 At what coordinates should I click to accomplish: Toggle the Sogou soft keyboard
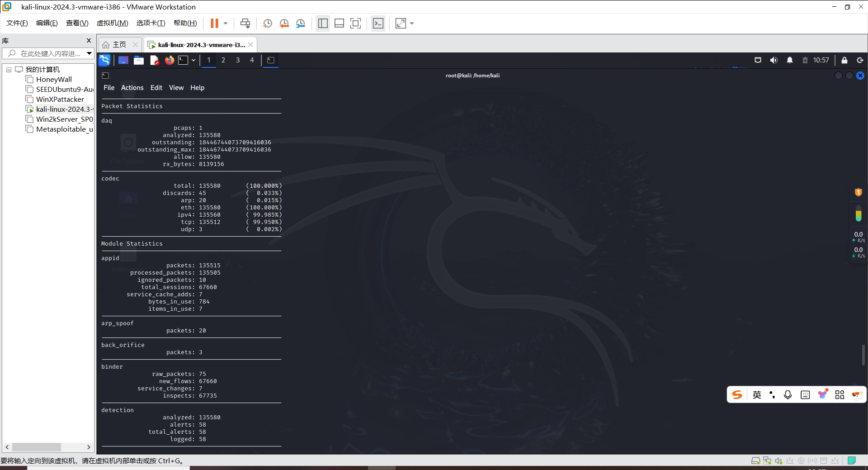coord(805,395)
